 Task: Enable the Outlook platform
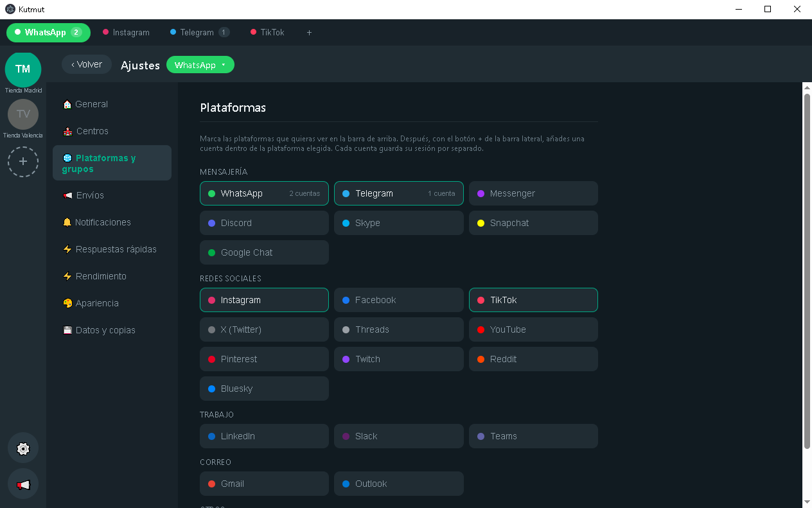click(x=399, y=484)
